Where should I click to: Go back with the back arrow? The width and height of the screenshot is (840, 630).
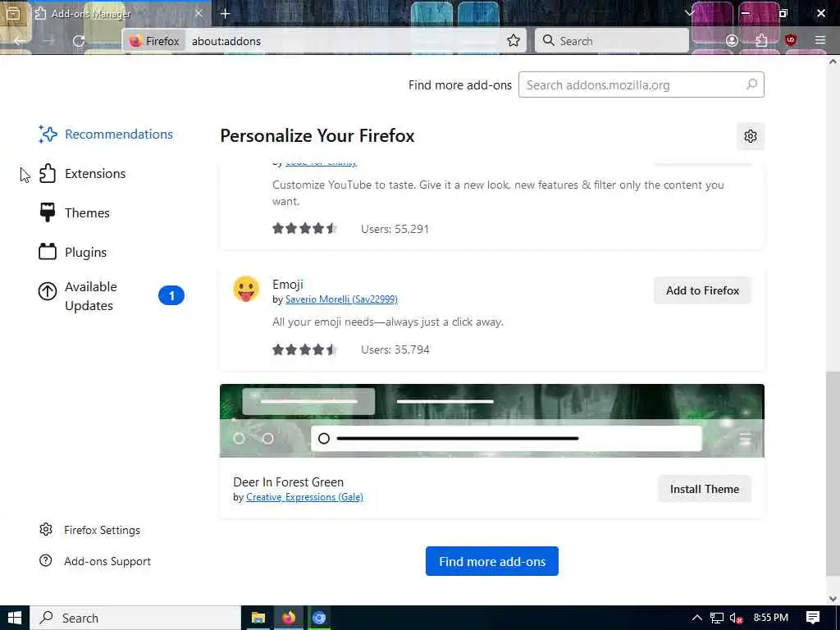coord(20,41)
